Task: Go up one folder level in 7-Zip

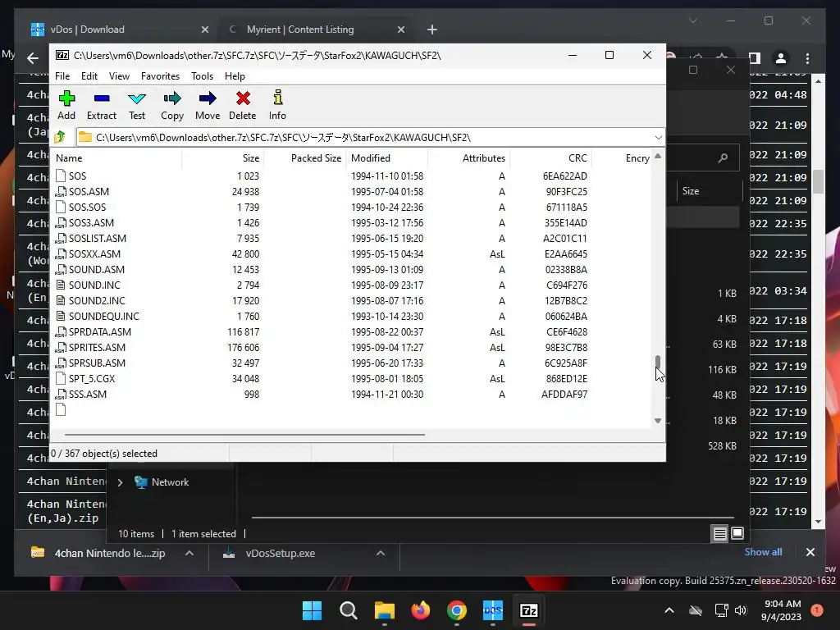Action: click(60, 137)
